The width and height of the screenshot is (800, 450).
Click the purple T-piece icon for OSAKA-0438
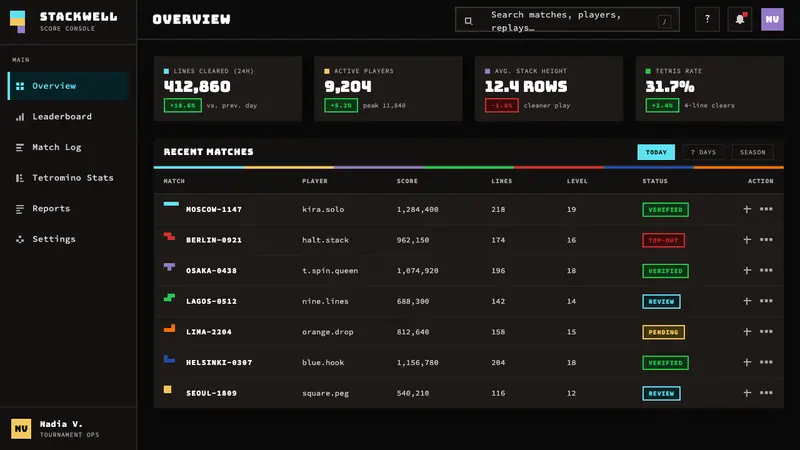click(169, 267)
